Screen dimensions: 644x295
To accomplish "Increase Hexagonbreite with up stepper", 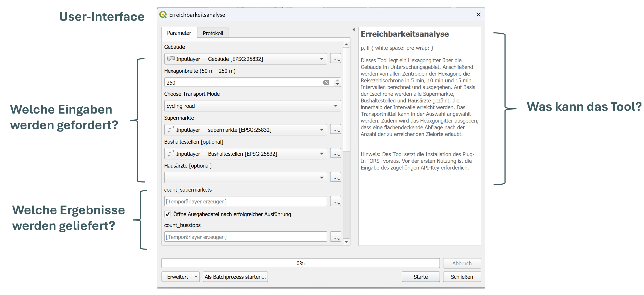I will pos(337,80).
